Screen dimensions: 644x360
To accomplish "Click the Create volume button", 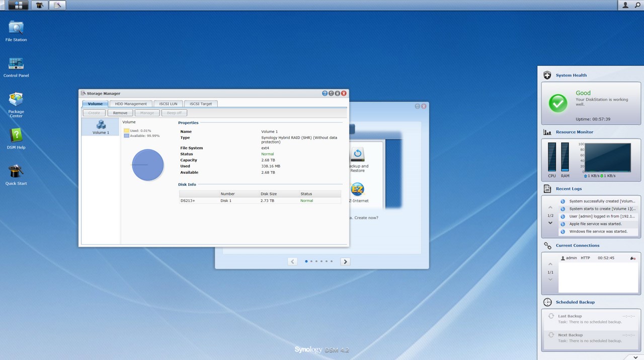I will [94, 113].
